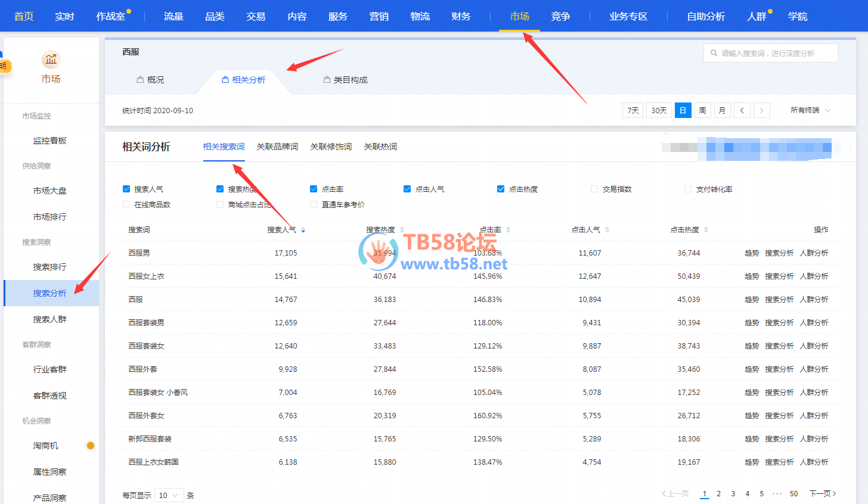Click the search magnifier icon
The height and width of the screenshot is (504, 868).
pyautogui.click(x=714, y=53)
